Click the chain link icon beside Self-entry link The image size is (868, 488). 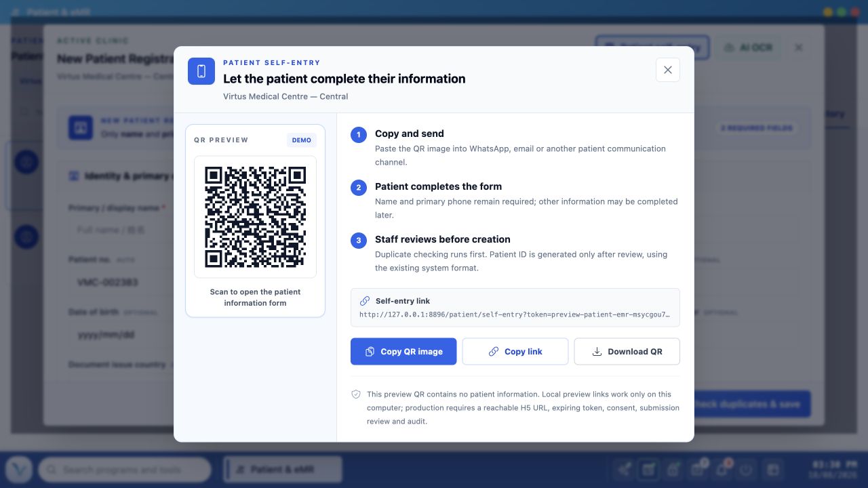coord(365,301)
